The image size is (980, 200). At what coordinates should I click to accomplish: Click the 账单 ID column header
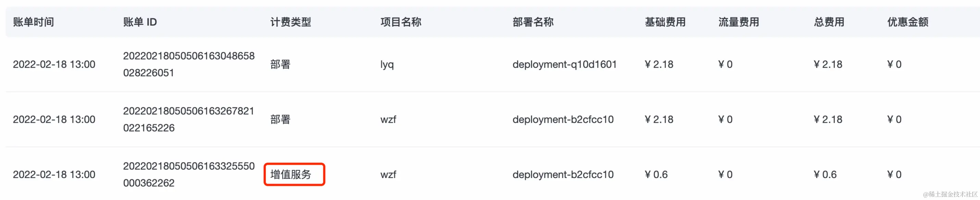pos(139,22)
